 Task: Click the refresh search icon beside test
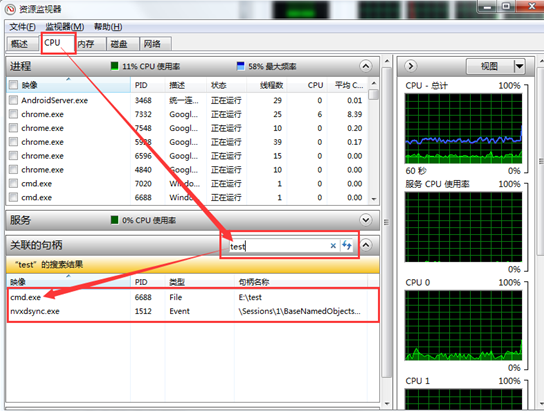pyautogui.click(x=347, y=245)
